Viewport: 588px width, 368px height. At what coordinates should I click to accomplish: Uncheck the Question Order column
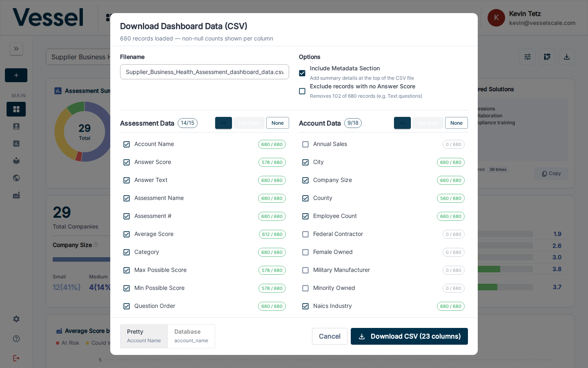pos(127,306)
